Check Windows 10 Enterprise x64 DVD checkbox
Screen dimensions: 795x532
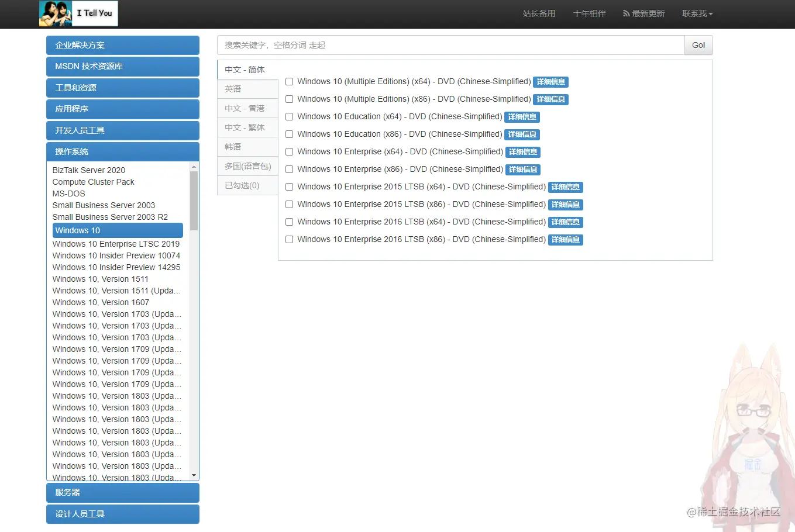[289, 152]
